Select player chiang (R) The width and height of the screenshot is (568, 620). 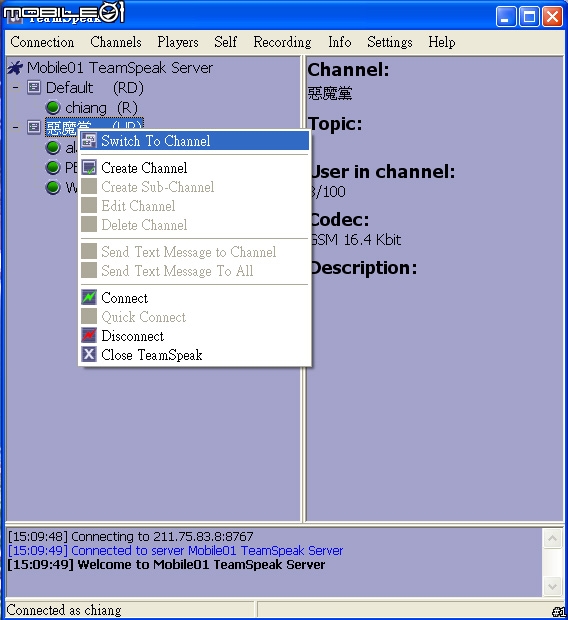coord(101,108)
